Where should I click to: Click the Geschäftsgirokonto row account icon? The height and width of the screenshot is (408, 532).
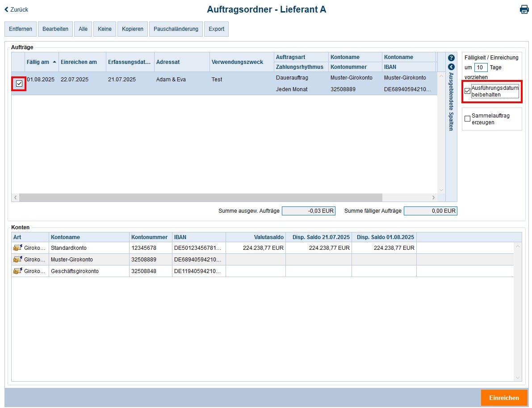[18, 271]
